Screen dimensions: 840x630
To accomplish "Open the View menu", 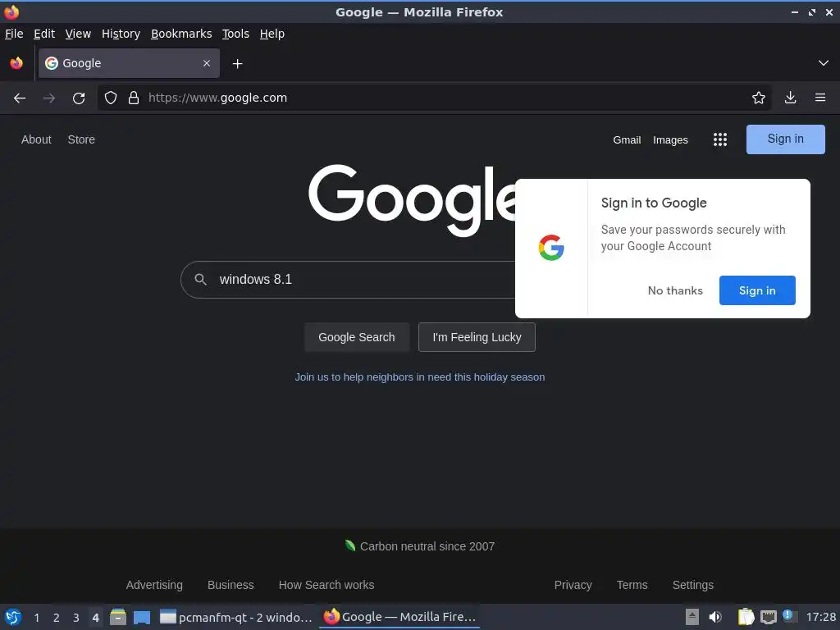I will tap(78, 34).
